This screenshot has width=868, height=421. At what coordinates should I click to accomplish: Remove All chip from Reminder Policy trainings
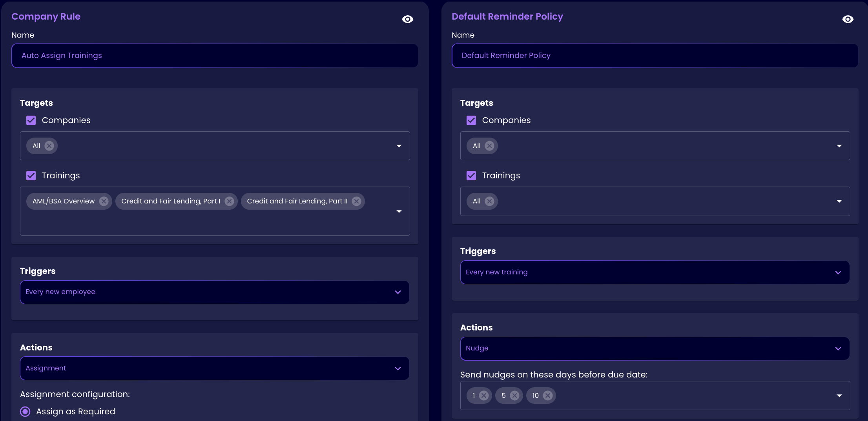click(x=489, y=201)
